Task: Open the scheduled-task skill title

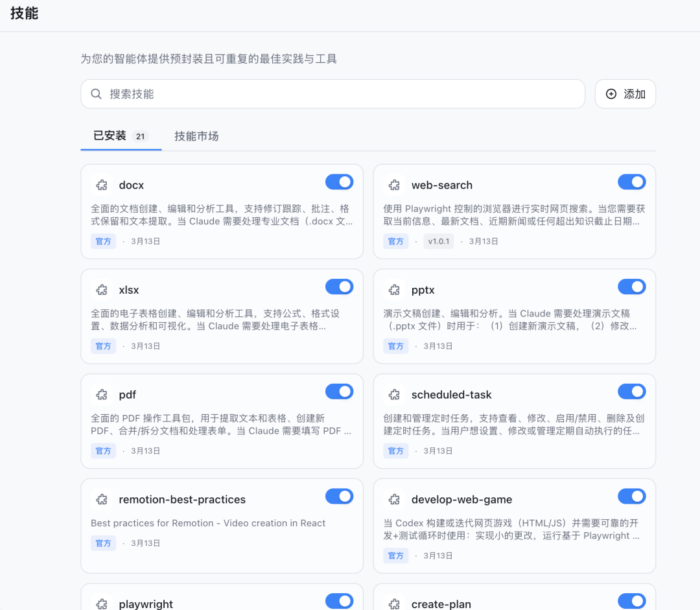Action: click(x=451, y=395)
